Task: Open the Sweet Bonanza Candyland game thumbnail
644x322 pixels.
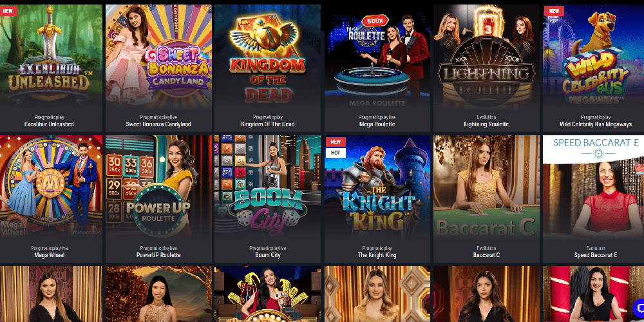Action: pos(158,56)
